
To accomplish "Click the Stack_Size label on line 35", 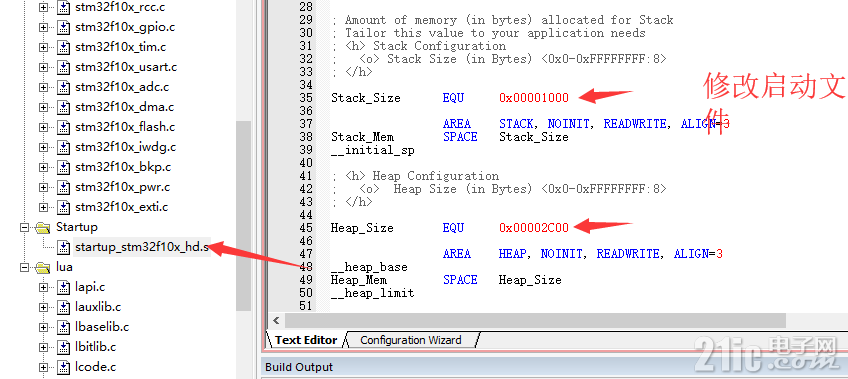I will tap(366, 98).
